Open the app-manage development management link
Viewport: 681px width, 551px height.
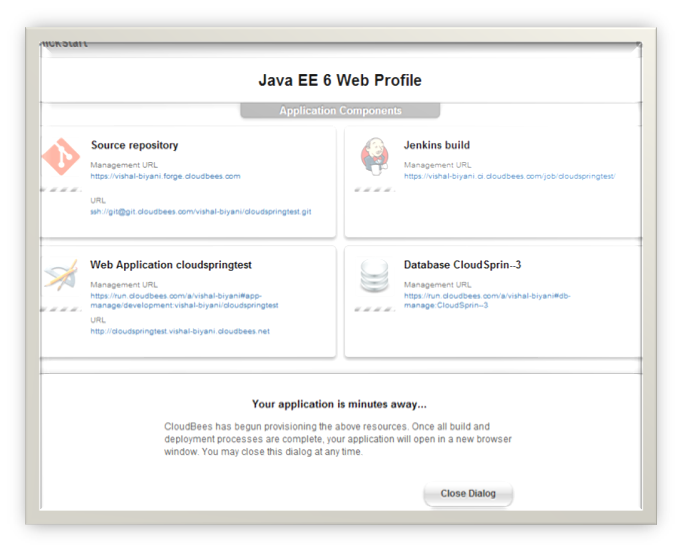pyautogui.click(x=184, y=301)
